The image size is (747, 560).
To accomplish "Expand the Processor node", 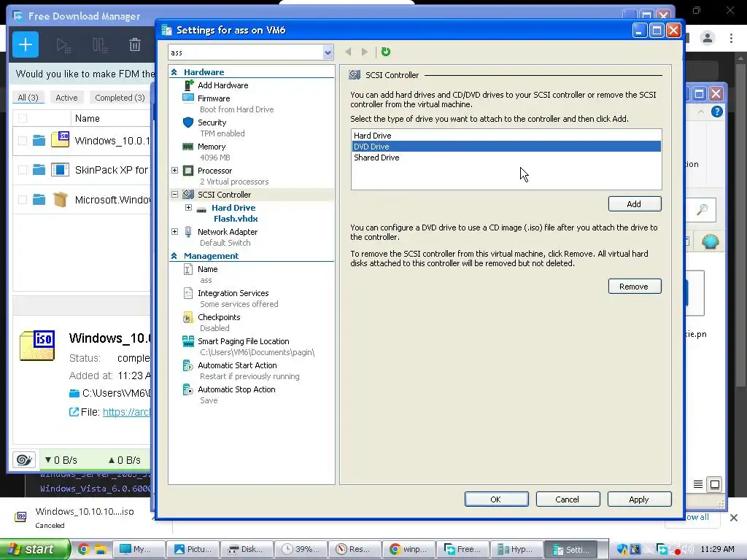I will point(175,171).
